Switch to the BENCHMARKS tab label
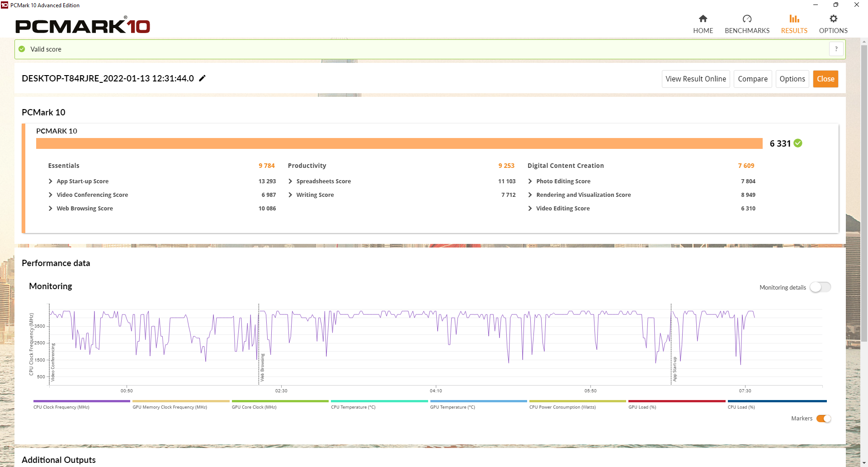The height and width of the screenshot is (467, 868). point(747,30)
